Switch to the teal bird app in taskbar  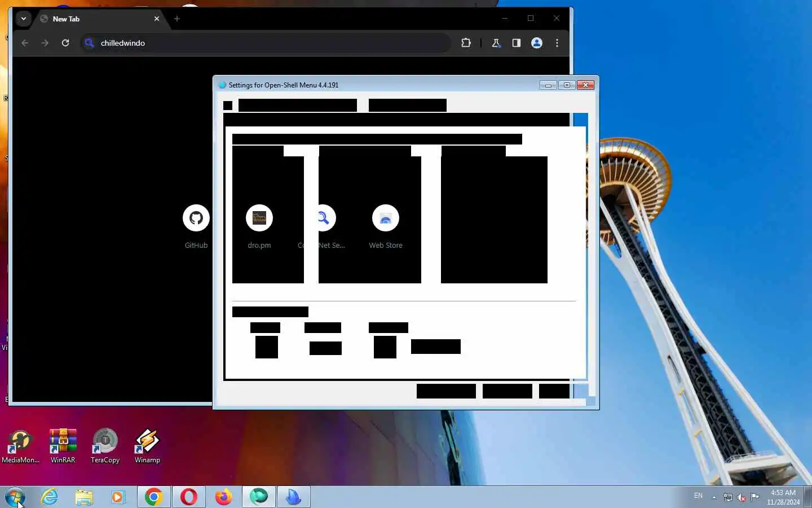258,497
